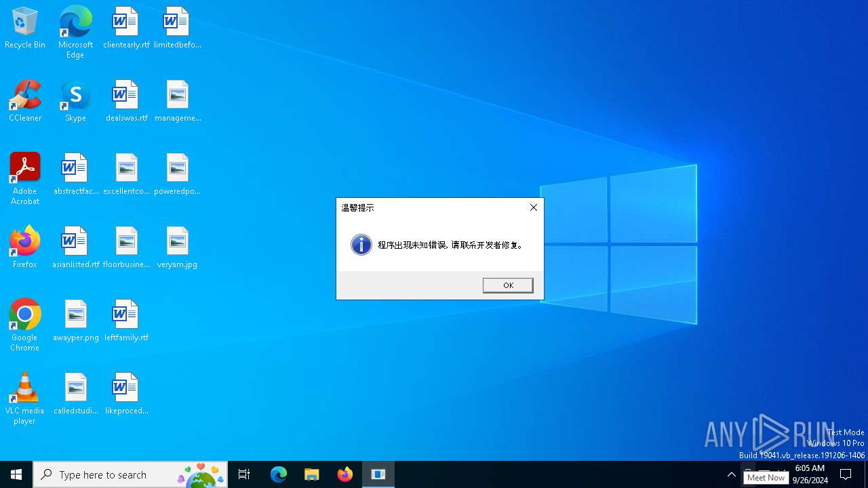The width and height of the screenshot is (868, 488).
Task: Select the floorbusine... image file
Action: 126,247
